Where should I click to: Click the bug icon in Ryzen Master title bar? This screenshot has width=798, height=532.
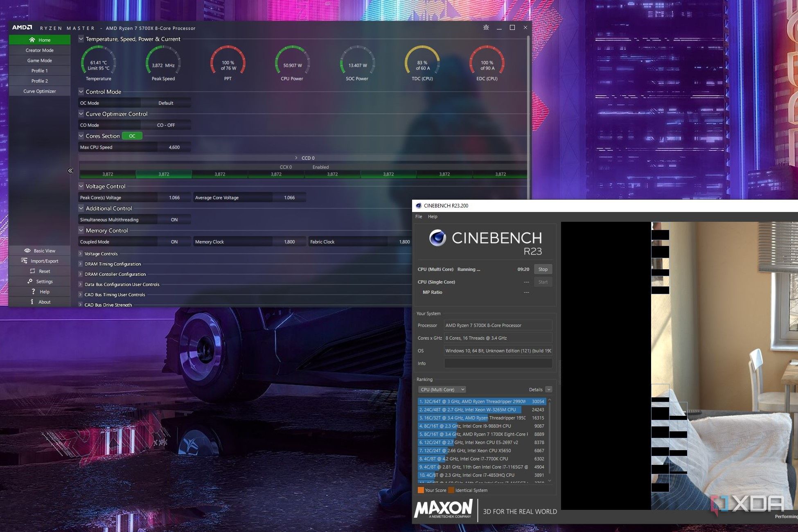(x=486, y=27)
